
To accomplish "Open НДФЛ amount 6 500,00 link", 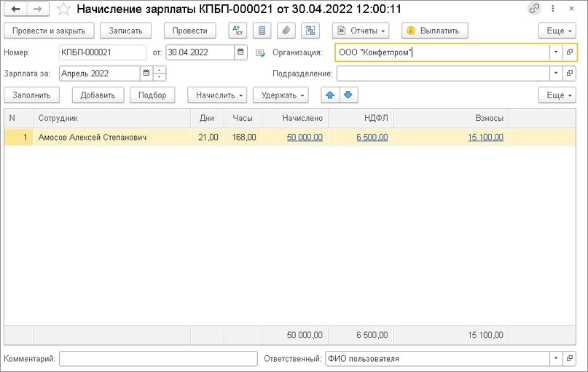I will 372,138.
